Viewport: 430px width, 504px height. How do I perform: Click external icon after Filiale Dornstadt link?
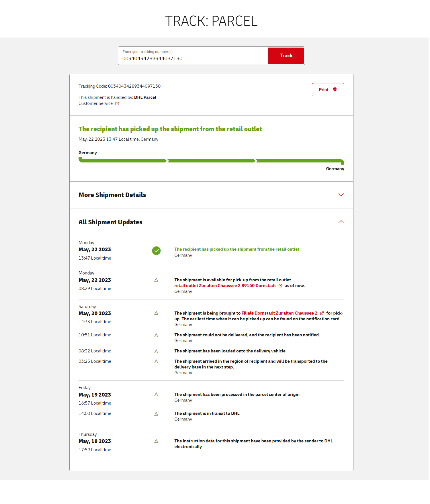pos(322,313)
